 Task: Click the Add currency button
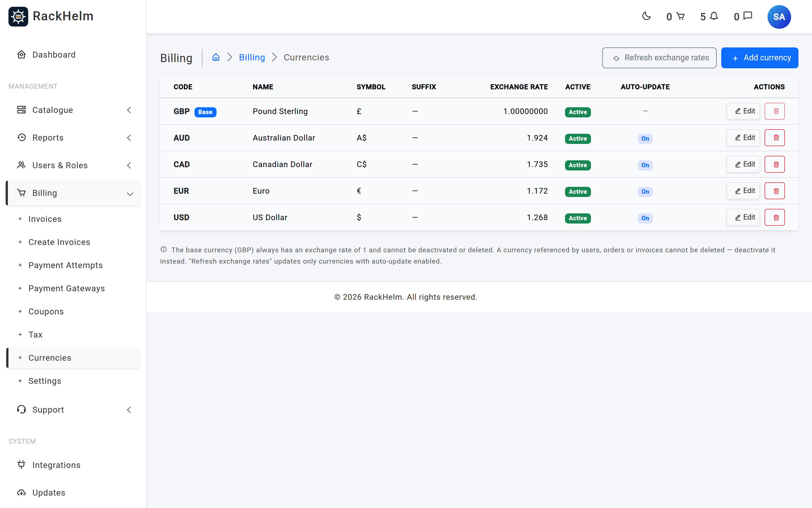[760, 58]
